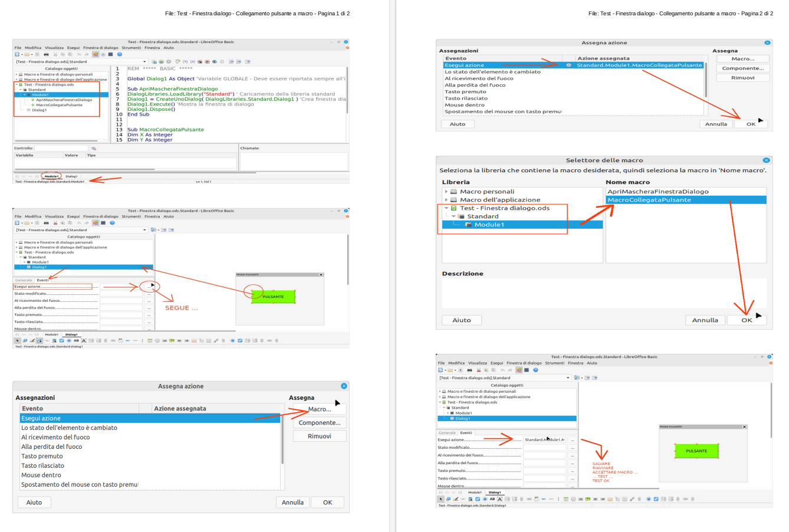The height and width of the screenshot is (532, 789).
Task: Click 'Esegui azione' field showing Standard.Module1 on page 2
Action: pyautogui.click(x=544, y=440)
